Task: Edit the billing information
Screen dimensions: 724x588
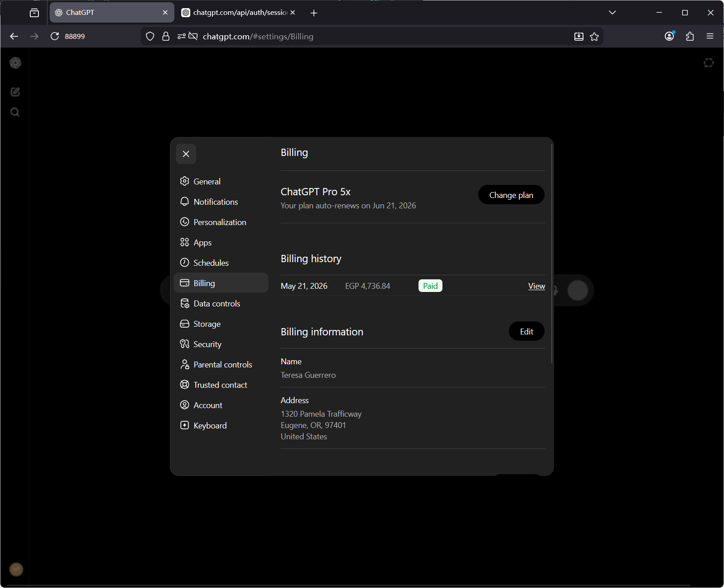Action: (x=527, y=331)
